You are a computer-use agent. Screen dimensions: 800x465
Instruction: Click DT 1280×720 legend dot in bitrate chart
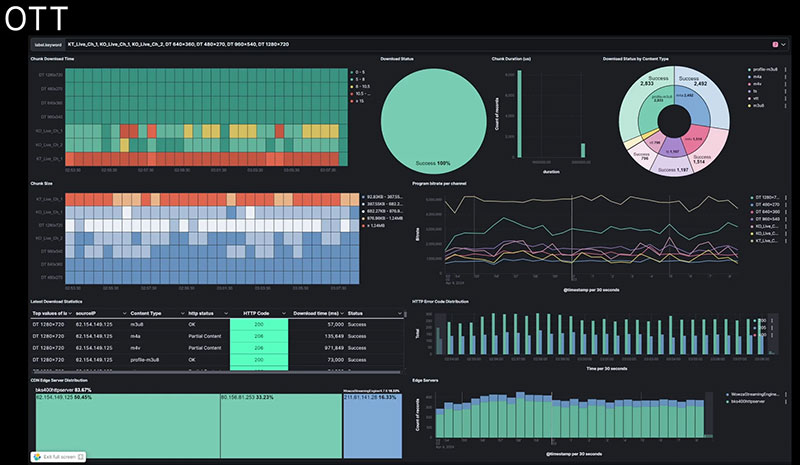click(751, 198)
